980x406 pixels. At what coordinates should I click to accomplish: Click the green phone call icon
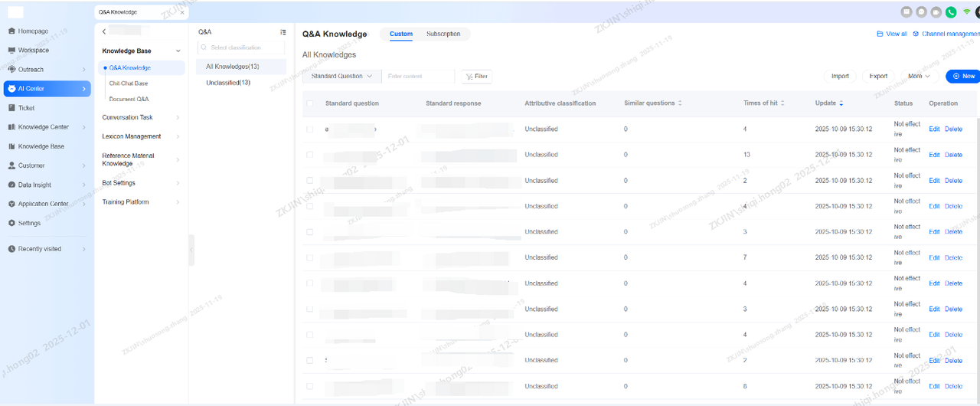click(951, 11)
